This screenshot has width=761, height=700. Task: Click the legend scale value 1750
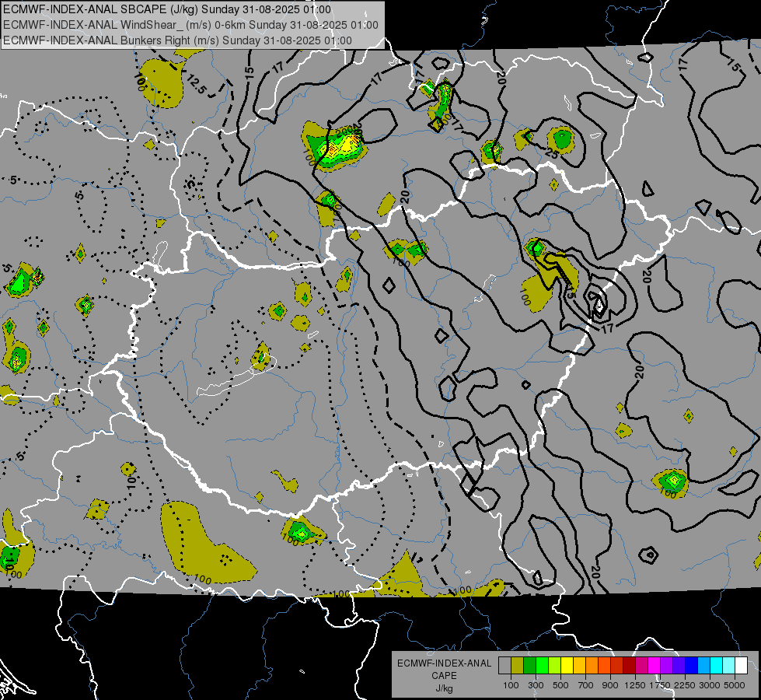[660, 685]
